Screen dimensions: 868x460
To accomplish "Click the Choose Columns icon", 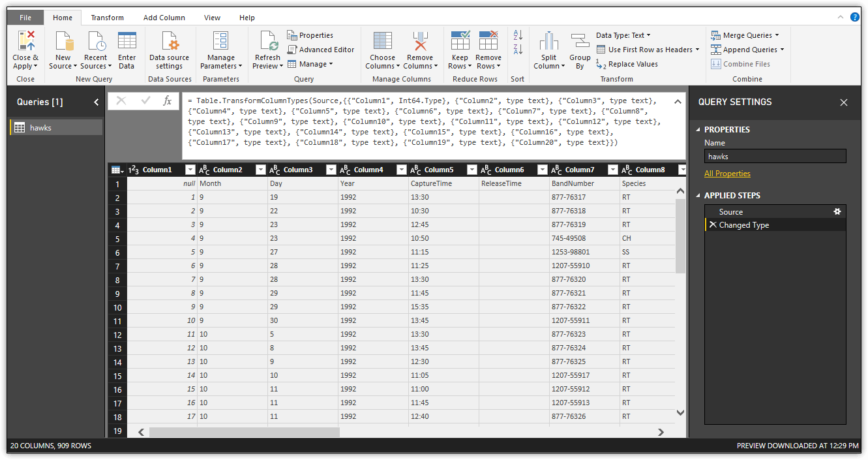I will pos(383,40).
